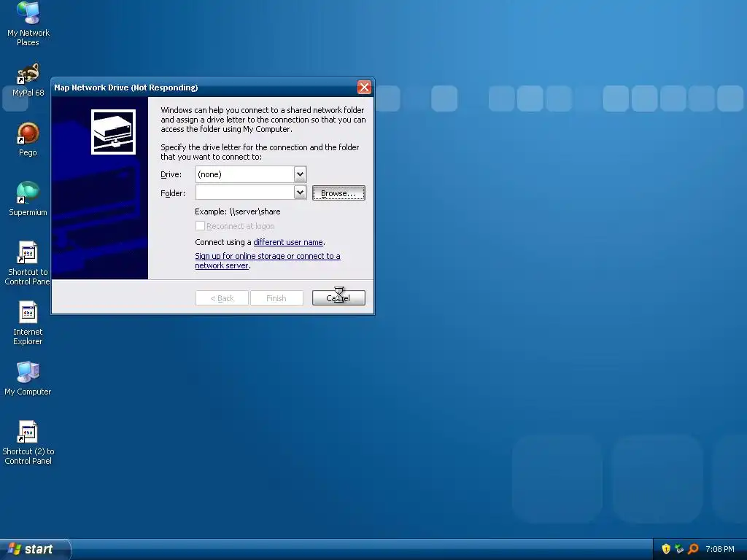Open the Pego desktop shortcut
This screenshot has width=747, height=560.
28,139
